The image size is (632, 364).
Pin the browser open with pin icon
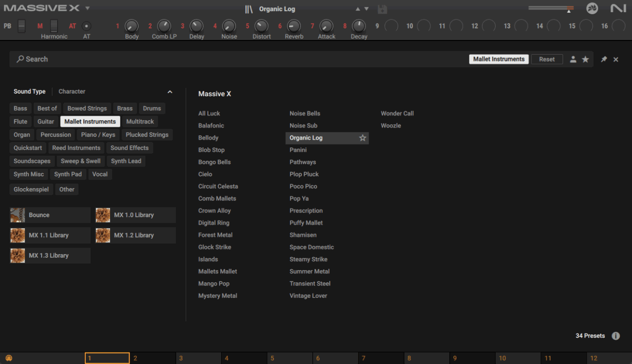(604, 59)
